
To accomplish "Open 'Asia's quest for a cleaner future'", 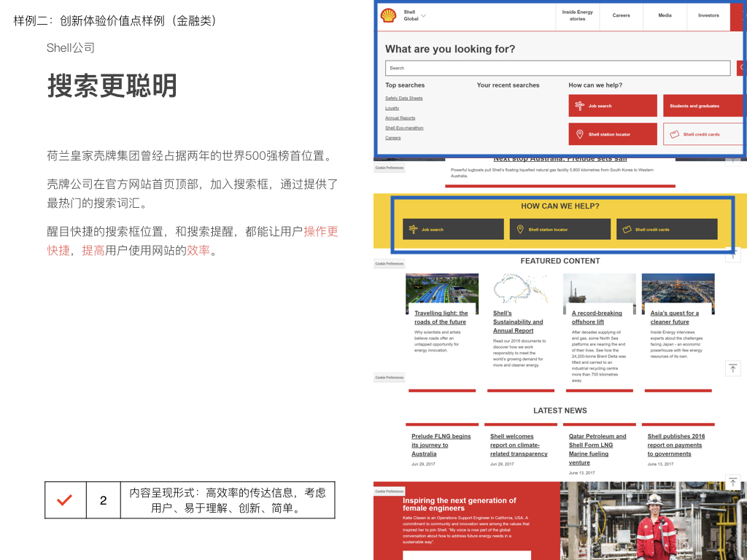I will 675,318.
